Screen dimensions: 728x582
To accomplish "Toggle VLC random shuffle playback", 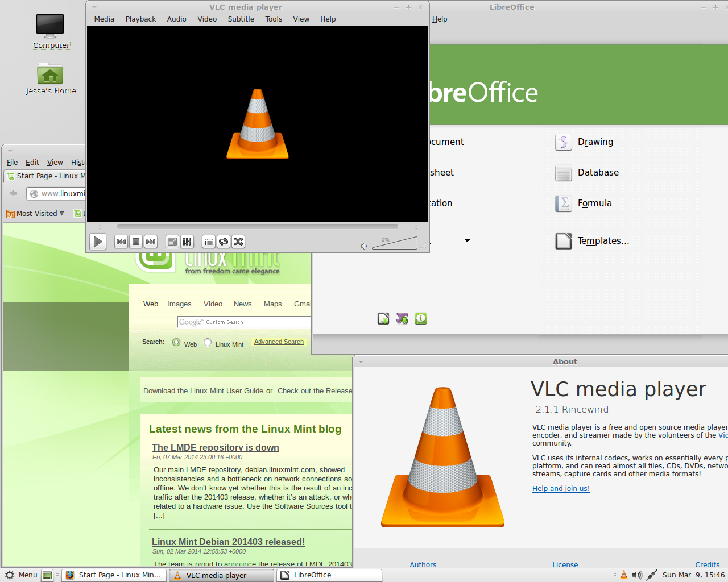I will coord(238,242).
